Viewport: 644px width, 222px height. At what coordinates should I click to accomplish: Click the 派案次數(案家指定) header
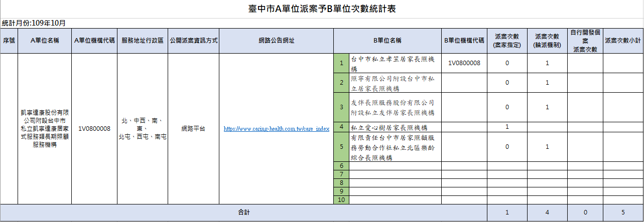[507, 41]
